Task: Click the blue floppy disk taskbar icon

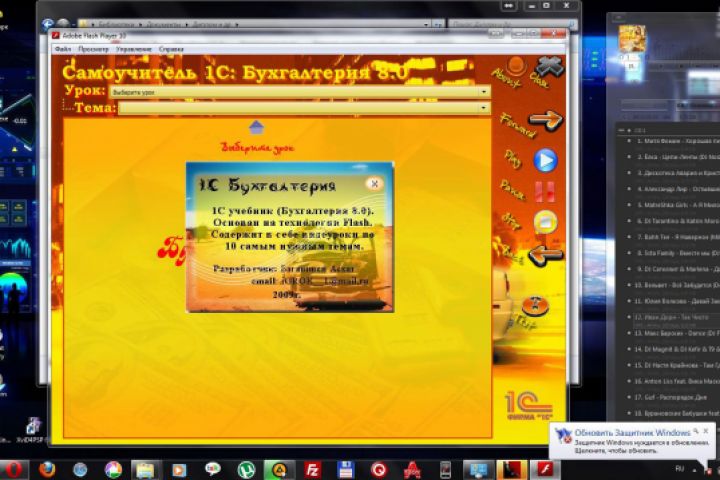Action: pos(345,470)
